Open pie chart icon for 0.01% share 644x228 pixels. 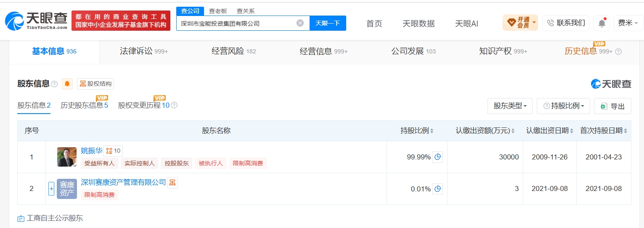click(437, 189)
